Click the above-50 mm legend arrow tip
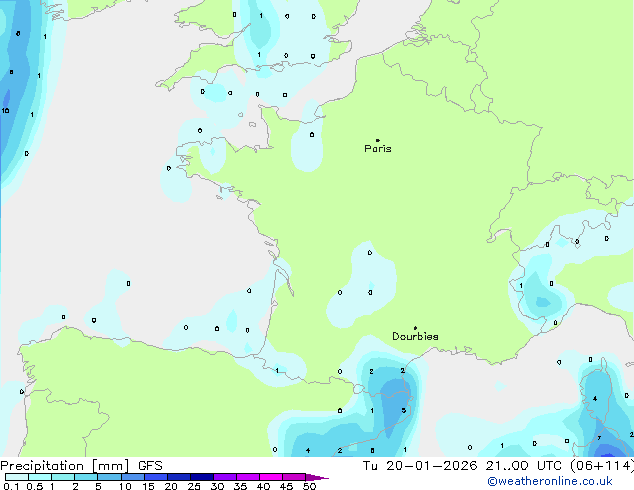This screenshot has width=634, height=490. tap(317, 477)
